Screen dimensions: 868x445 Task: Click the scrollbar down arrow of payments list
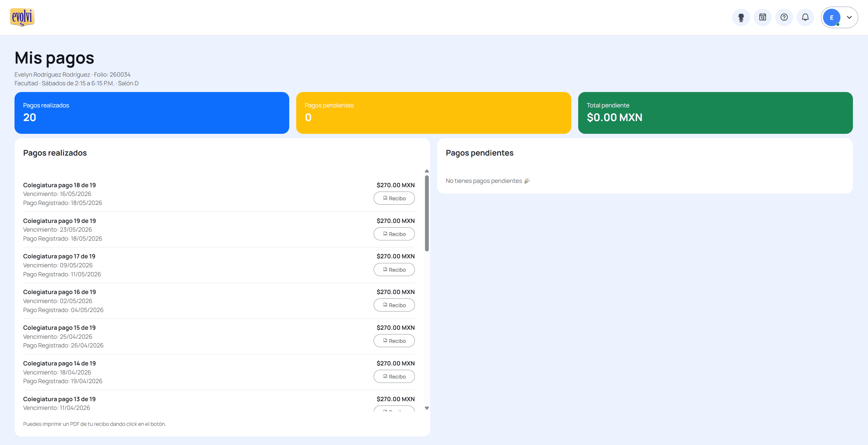[x=427, y=408]
